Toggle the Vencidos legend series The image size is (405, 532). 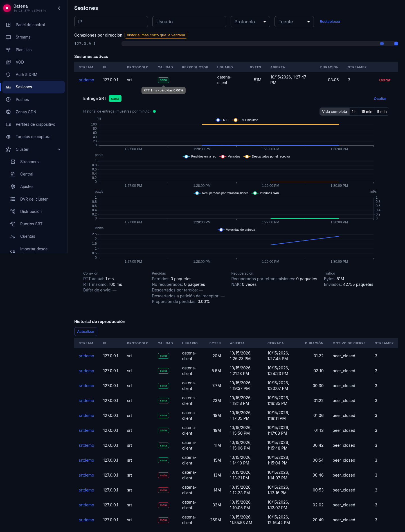pos(230,156)
